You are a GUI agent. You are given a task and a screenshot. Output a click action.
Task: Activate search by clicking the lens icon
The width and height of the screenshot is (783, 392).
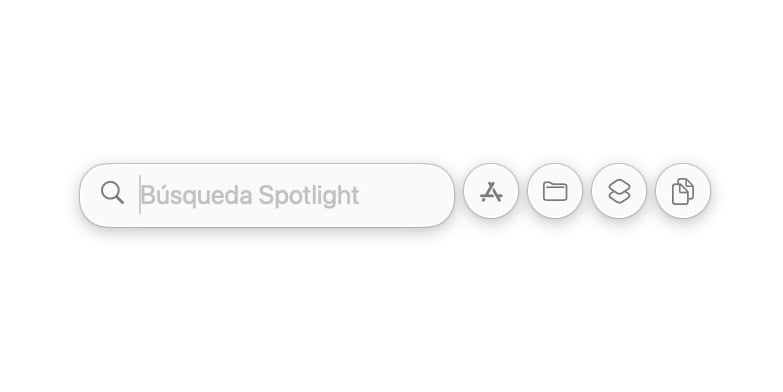[x=112, y=193]
